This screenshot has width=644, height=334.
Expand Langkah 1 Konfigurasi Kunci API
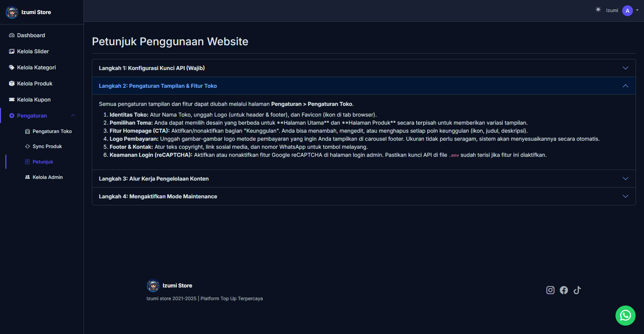click(x=364, y=68)
